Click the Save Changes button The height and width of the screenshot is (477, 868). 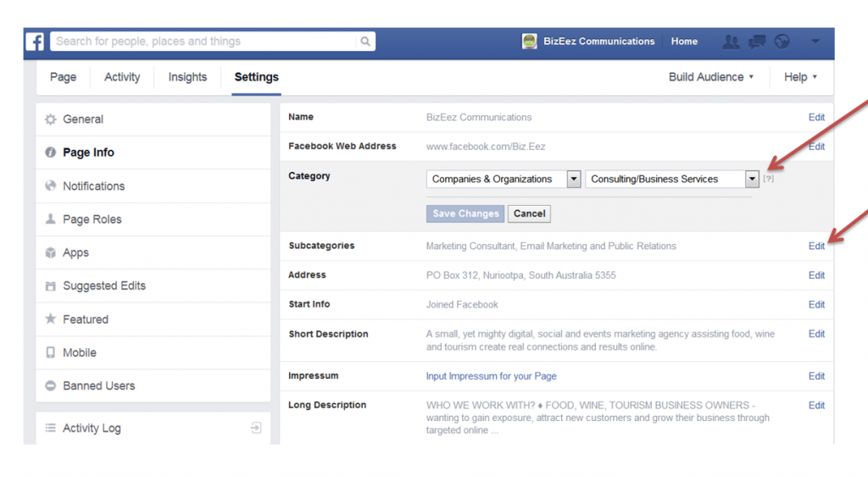coord(465,214)
